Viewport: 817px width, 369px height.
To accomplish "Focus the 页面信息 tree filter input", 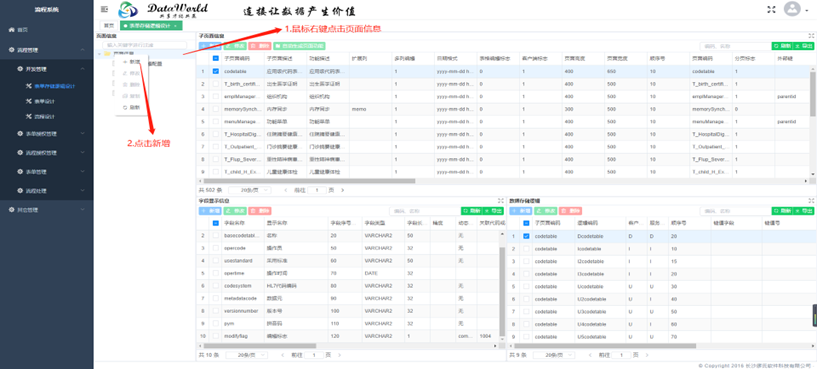I will 144,45.
